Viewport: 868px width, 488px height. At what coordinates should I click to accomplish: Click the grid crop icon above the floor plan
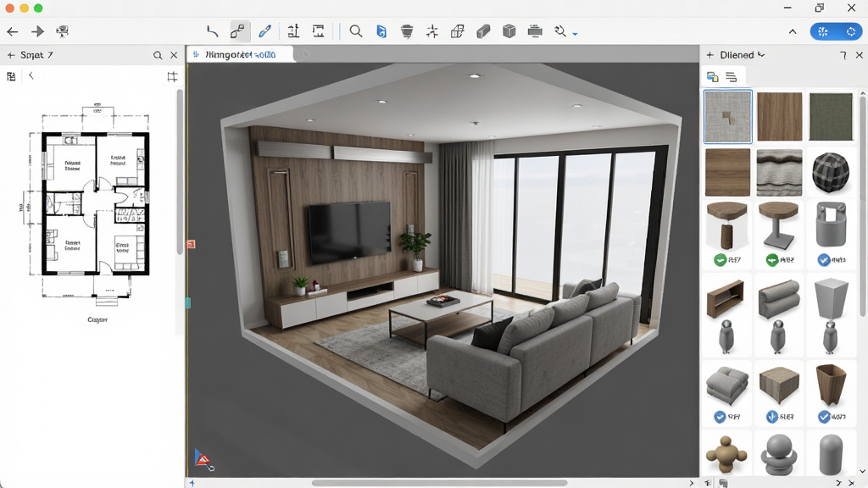[172, 77]
